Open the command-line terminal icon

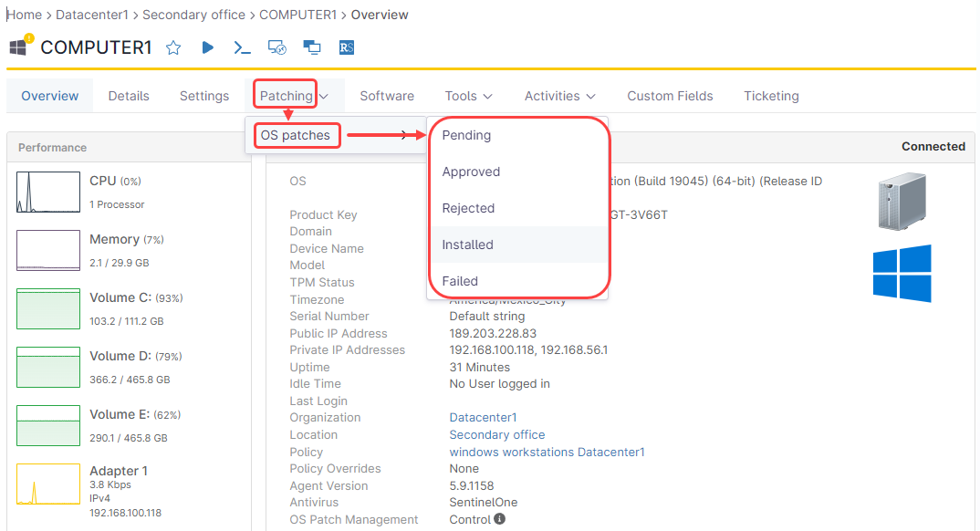pos(242,47)
